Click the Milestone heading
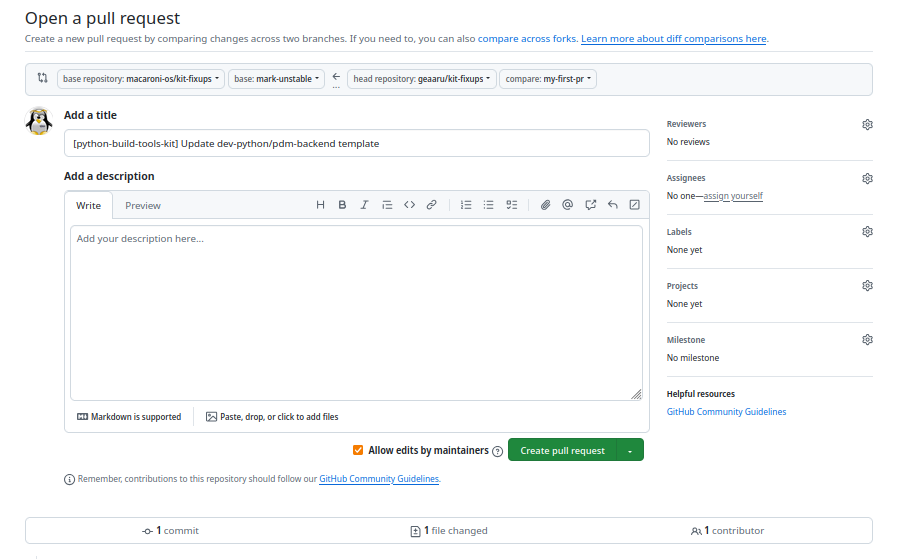Viewport: 906px width, 559px height. click(686, 340)
